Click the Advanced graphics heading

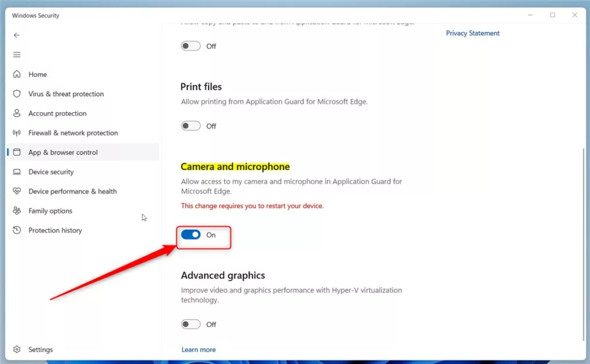(x=223, y=275)
